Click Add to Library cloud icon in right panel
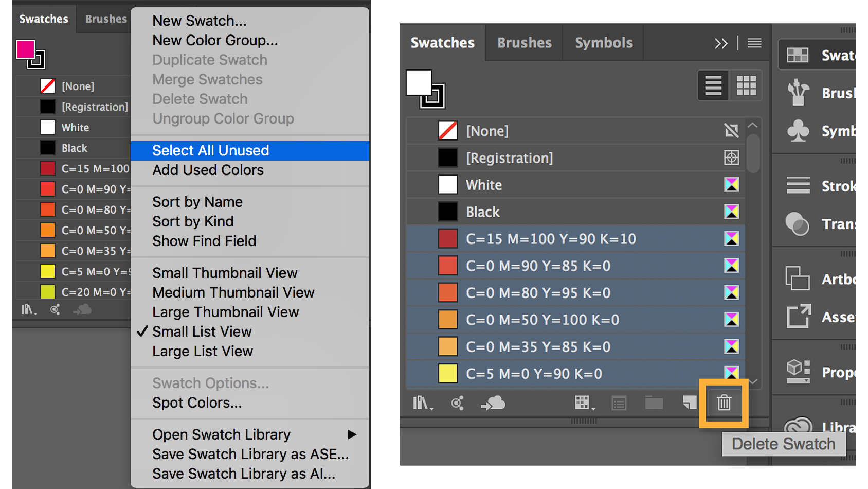The width and height of the screenshot is (868, 489). (493, 403)
